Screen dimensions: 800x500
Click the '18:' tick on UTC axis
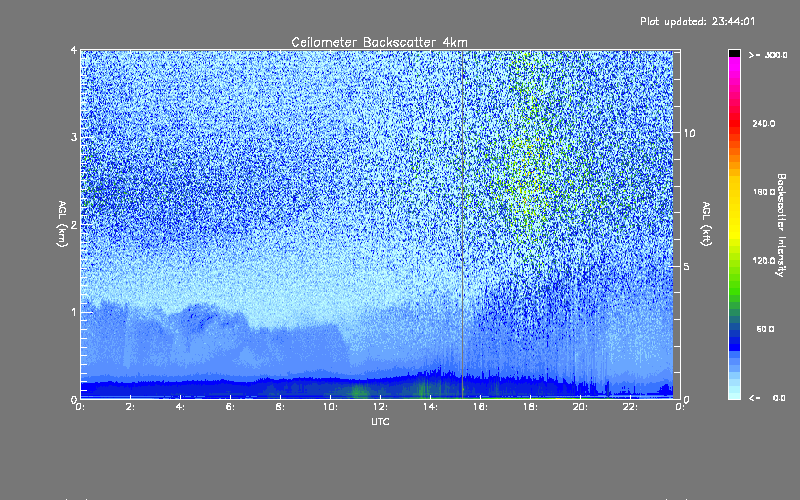pos(530,407)
